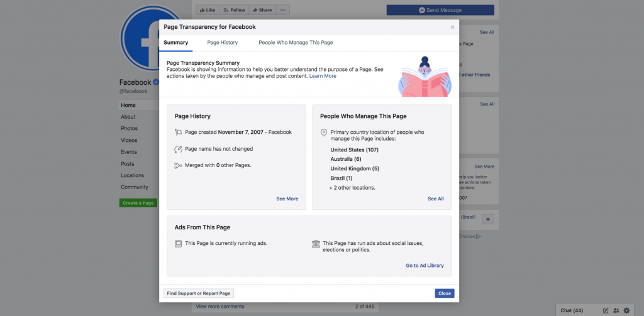
Task: Click the Like button on the page
Action: pos(208,10)
